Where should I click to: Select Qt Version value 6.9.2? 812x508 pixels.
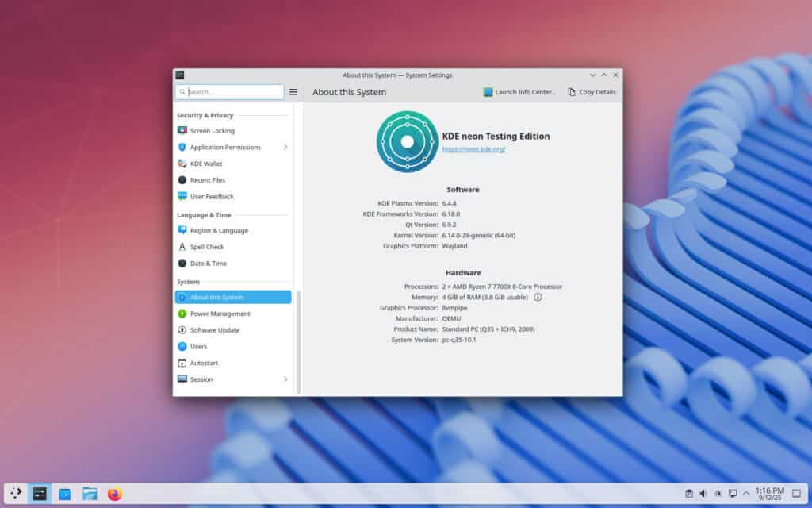(449, 225)
